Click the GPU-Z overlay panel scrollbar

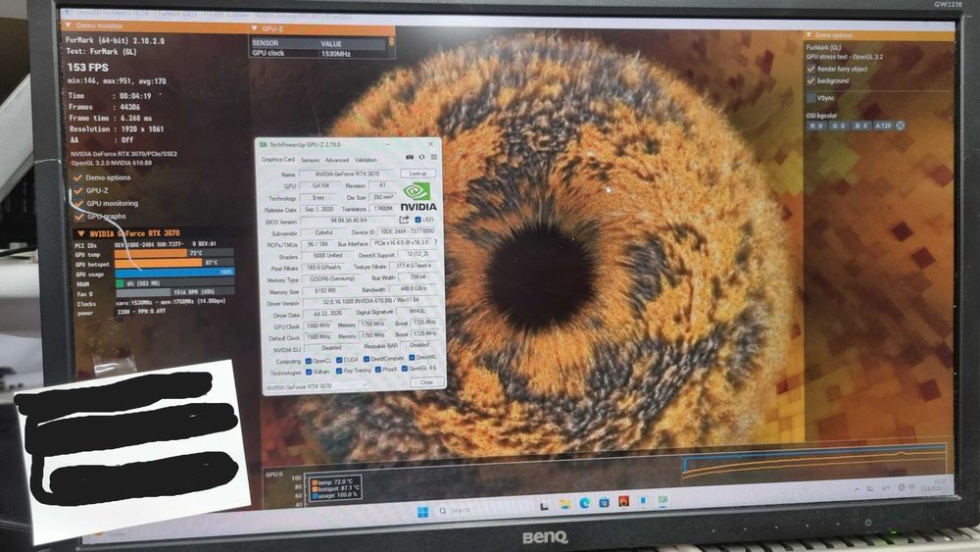391,42
